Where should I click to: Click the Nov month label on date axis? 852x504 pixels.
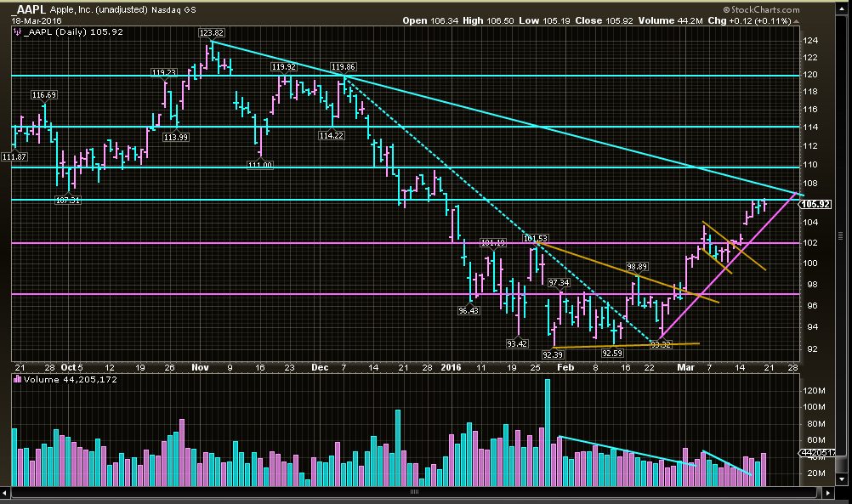click(200, 367)
